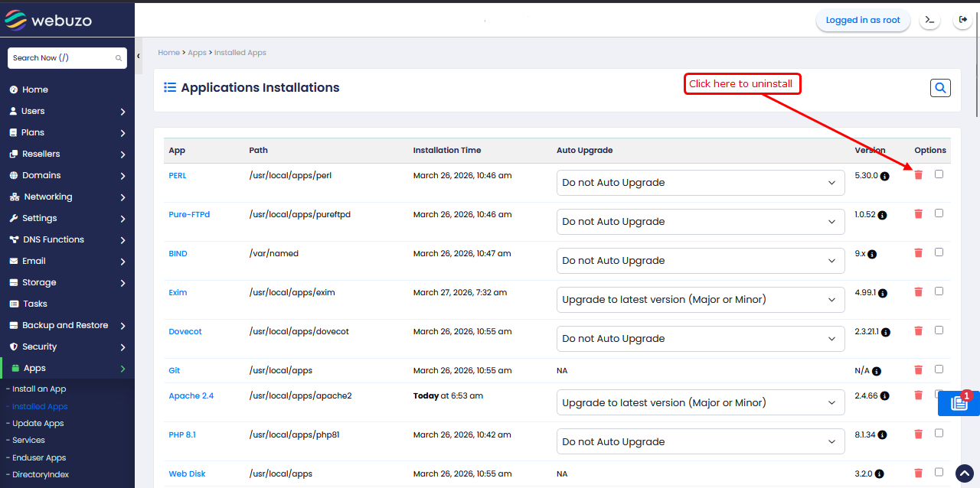
Task: Click the Search Now input field
Action: [61, 58]
